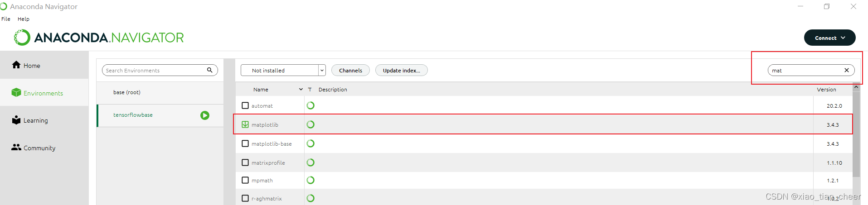Click the Home house icon in the sidebar
868x205 pixels.
point(16,65)
